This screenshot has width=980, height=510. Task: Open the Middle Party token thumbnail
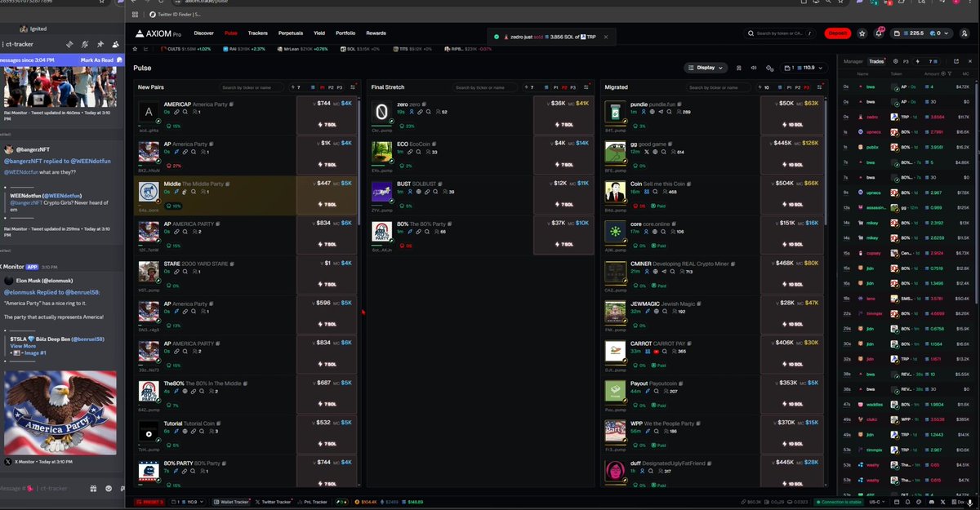click(x=149, y=193)
